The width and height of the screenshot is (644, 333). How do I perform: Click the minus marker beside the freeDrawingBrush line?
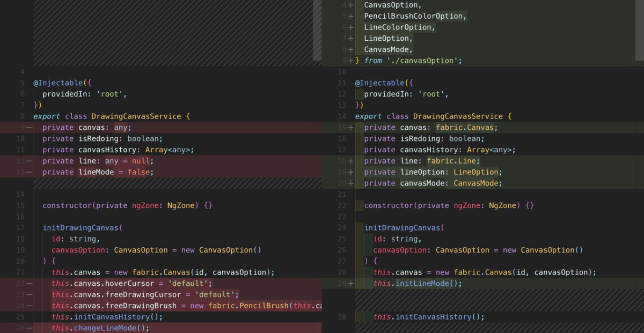[29, 306]
